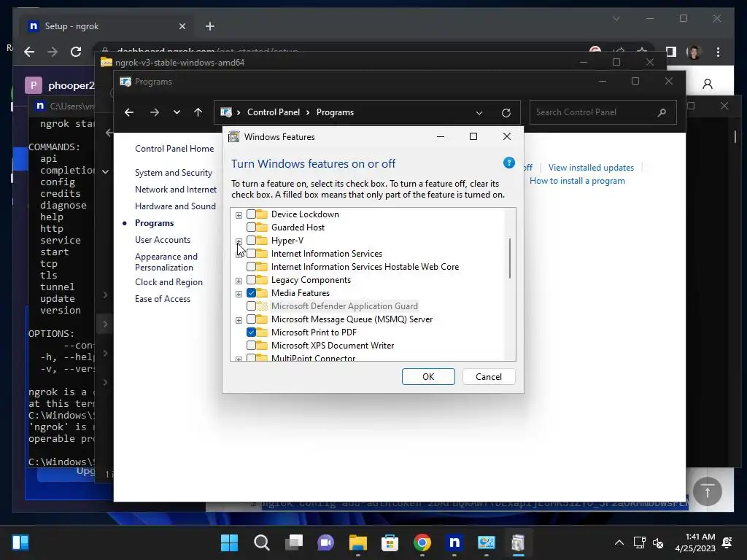Enable the Device Lockdown checkbox
Screen dimensions: 747x560
251,214
